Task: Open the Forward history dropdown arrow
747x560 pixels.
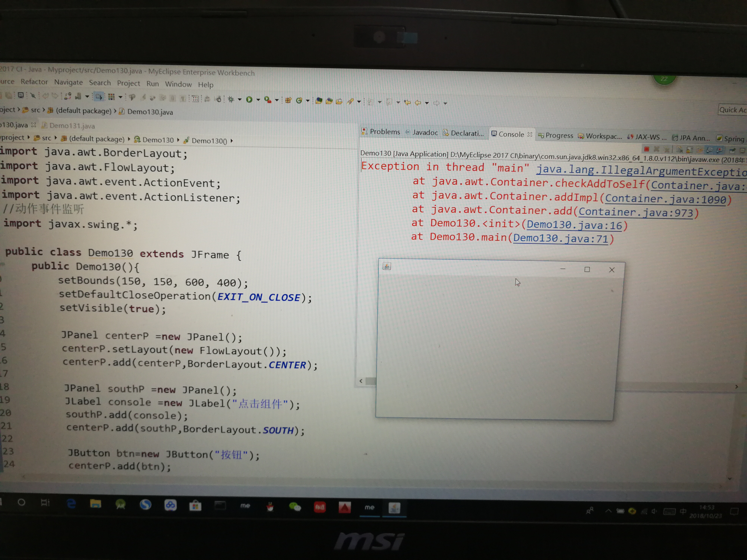Action: [445, 103]
